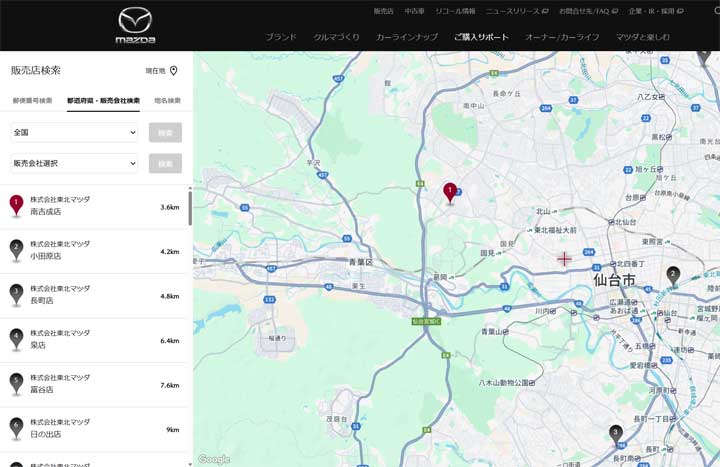This screenshot has width=720, height=467.
Task: Open the ブランド menu
Action: coord(281,37)
